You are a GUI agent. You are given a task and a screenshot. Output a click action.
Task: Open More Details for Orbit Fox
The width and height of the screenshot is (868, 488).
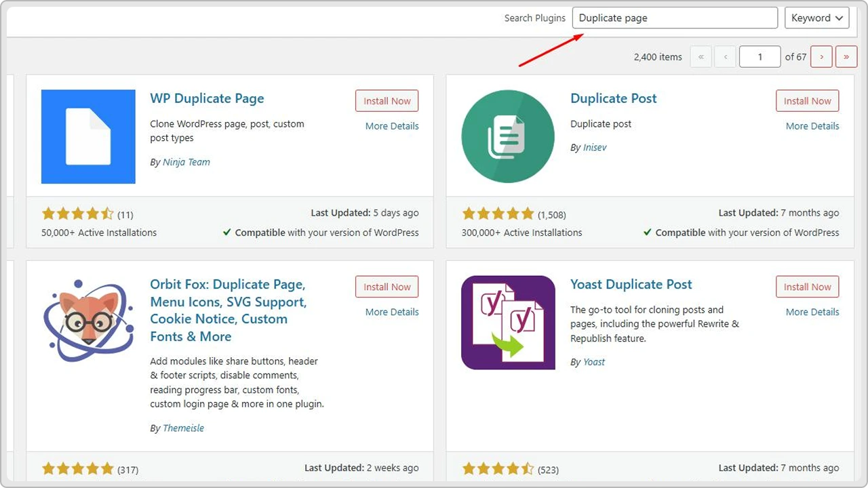point(391,312)
